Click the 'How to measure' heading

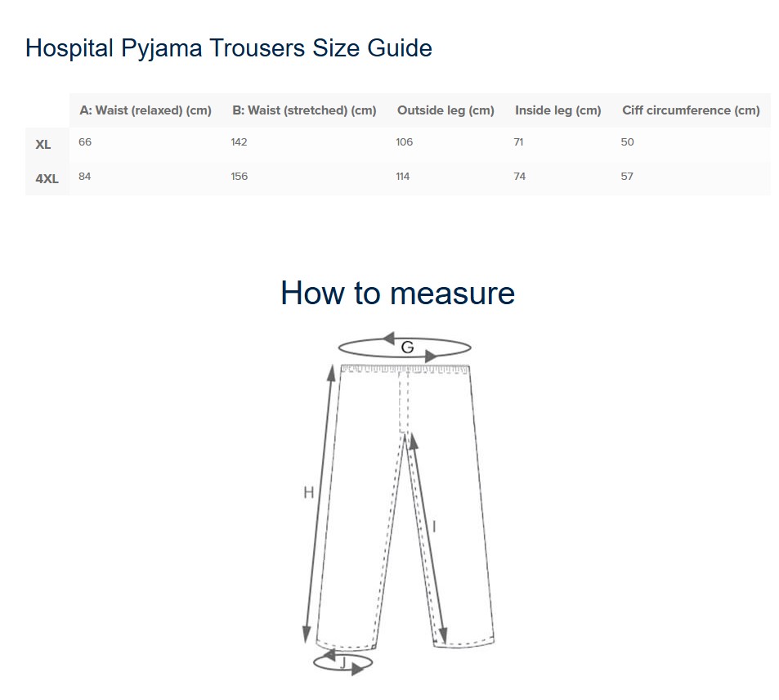(397, 293)
